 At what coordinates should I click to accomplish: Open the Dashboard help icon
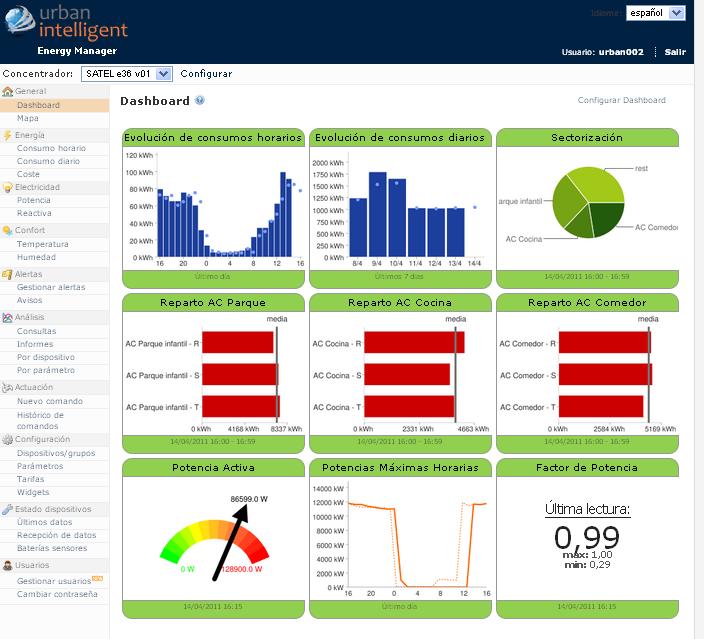click(x=200, y=101)
